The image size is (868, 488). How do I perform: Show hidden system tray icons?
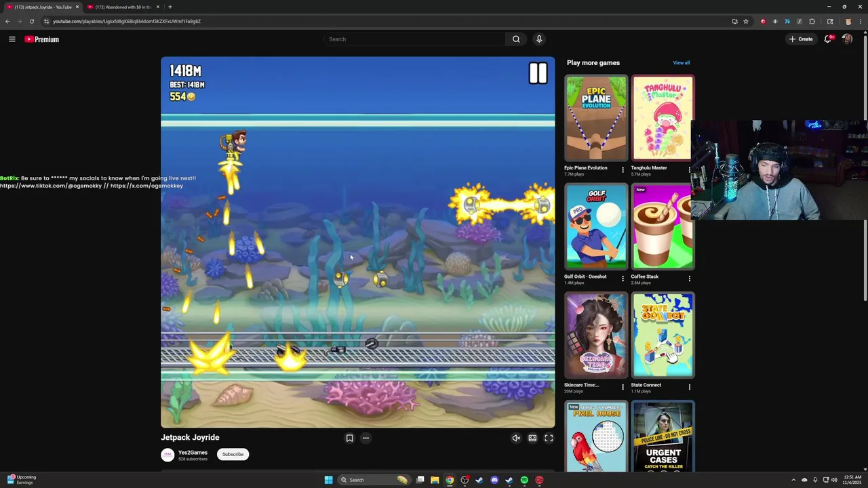click(x=793, y=480)
